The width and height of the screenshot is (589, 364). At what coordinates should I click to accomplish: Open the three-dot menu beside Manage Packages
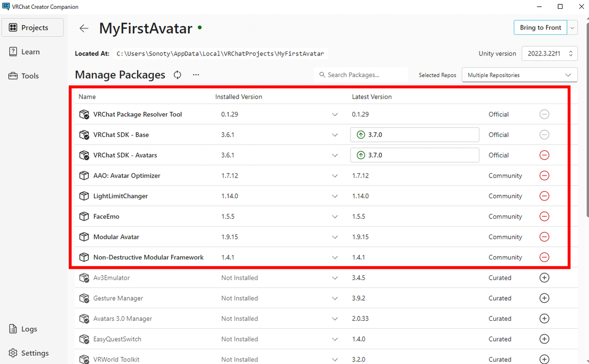click(x=196, y=75)
